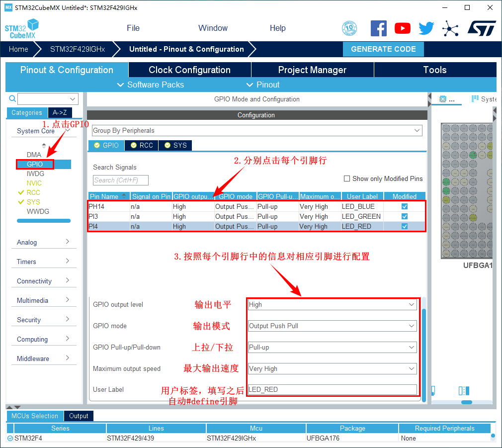Click the YouTube icon in header
The width and height of the screenshot is (502, 448).
pyautogui.click(x=403, y=28)
